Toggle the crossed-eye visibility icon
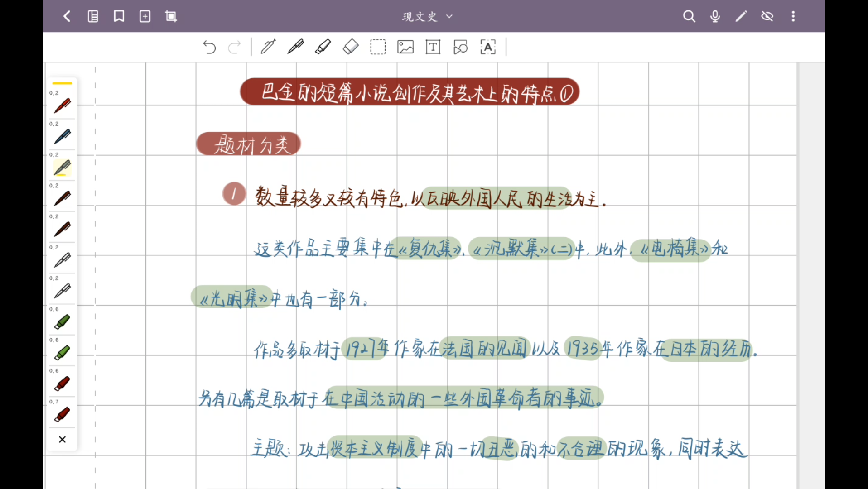This screenshot has width=868, height=489. click(x=767, y=17)
